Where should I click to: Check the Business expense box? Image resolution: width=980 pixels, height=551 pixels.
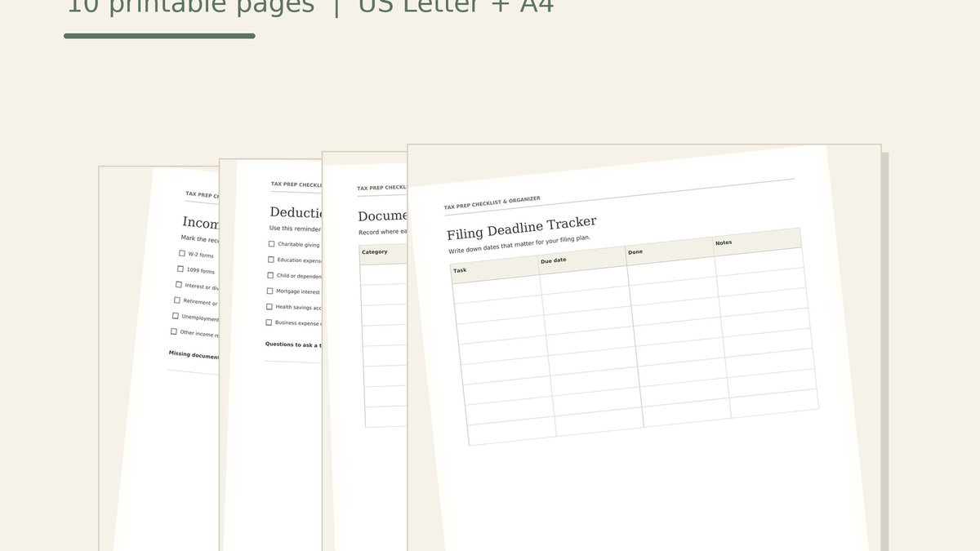click(x=269, y=322)
